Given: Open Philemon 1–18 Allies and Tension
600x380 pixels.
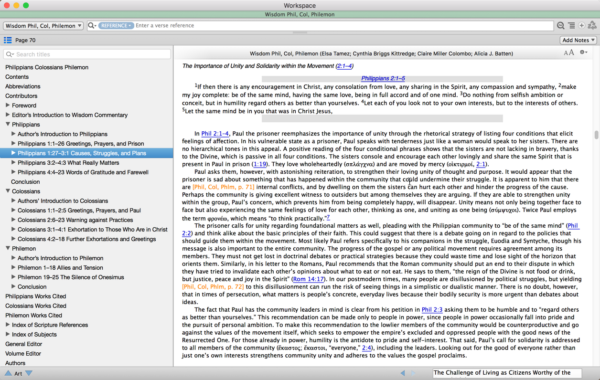Looking at the screenshot, I should pyautogui.click(x=60, y=267).
